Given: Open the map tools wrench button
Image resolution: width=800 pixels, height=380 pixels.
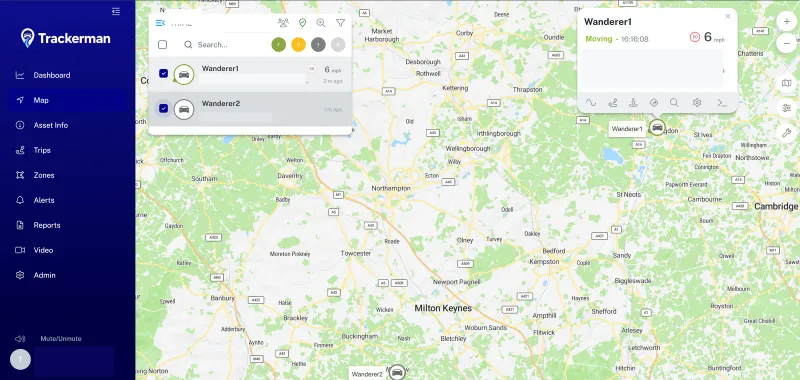Looking at the screenshot, I should coord(786,133).
